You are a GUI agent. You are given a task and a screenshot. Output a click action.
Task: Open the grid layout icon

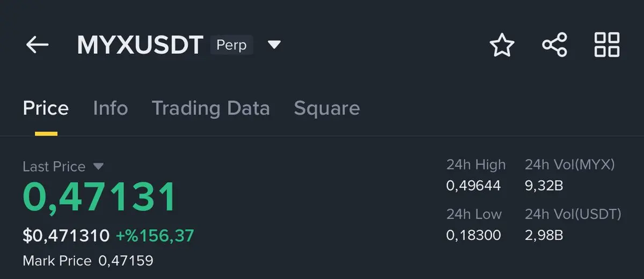607,45
